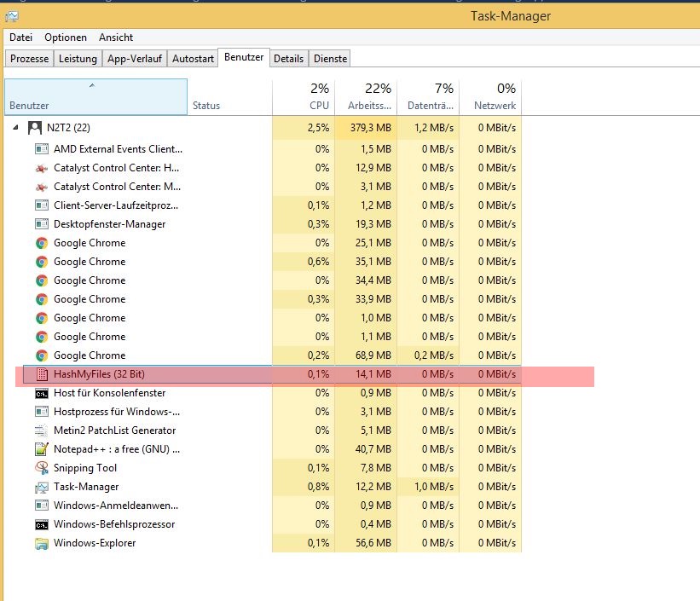Viewport: 700px width, 601px height.
Task: Click the Metin2 PatchList Generator icon
Action: click(41, 431)
